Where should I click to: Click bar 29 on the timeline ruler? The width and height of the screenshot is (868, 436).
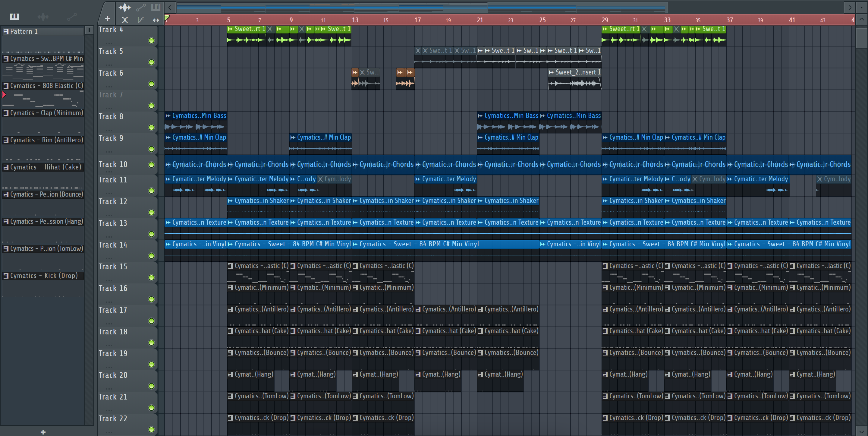point(605,20)
